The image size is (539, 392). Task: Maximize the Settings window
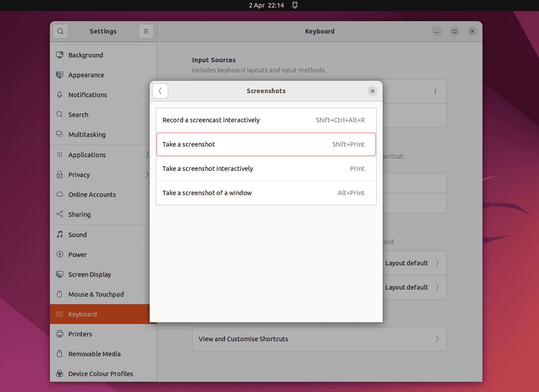454,31
